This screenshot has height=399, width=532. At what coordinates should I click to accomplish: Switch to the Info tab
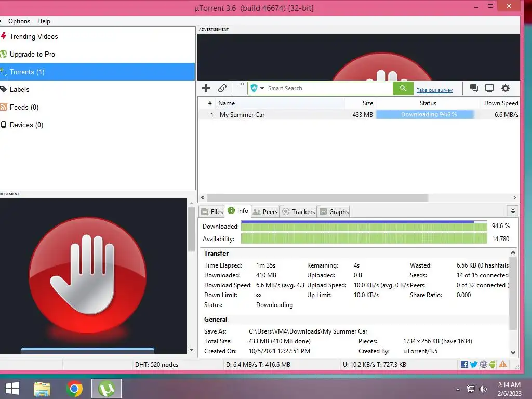pos(238,211)
